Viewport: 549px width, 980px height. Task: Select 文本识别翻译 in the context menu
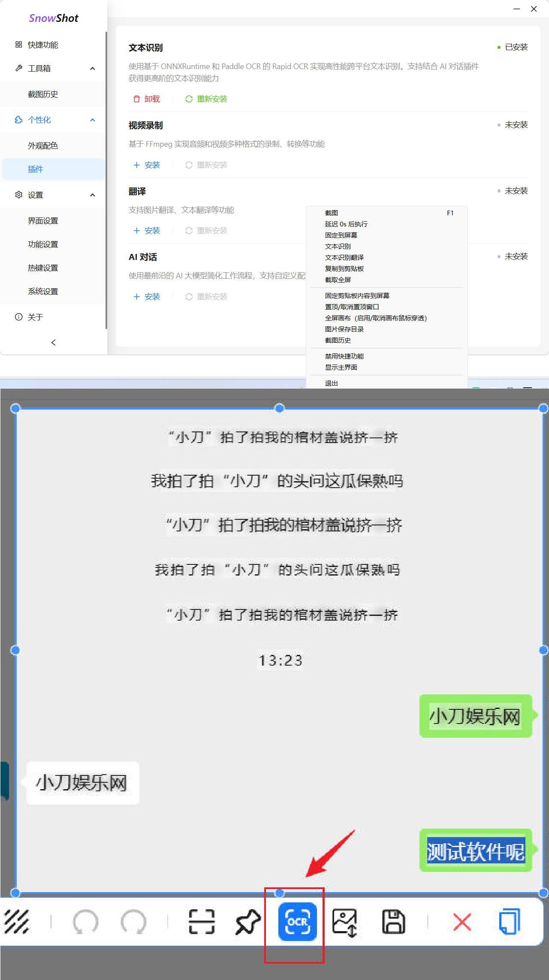[x=344, y=257]
